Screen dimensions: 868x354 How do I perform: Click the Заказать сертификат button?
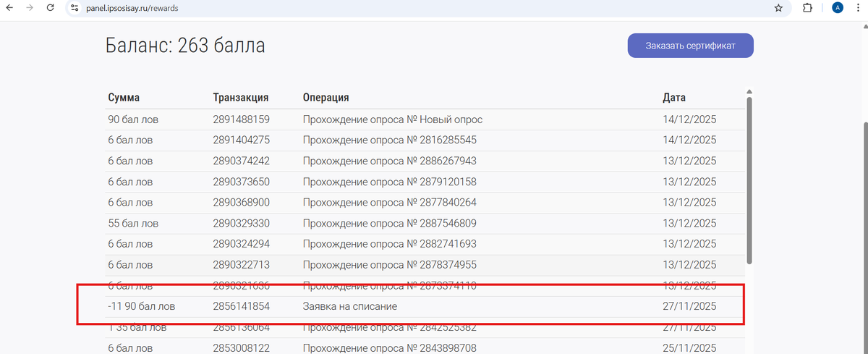tap(690, 46)
